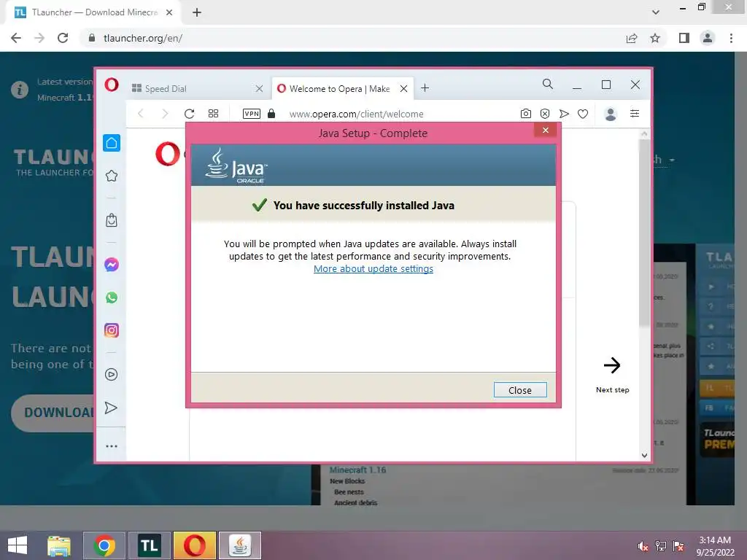Go back in Opera browser
The width and height of the screenshot is (747, 560).
[141, 113]
